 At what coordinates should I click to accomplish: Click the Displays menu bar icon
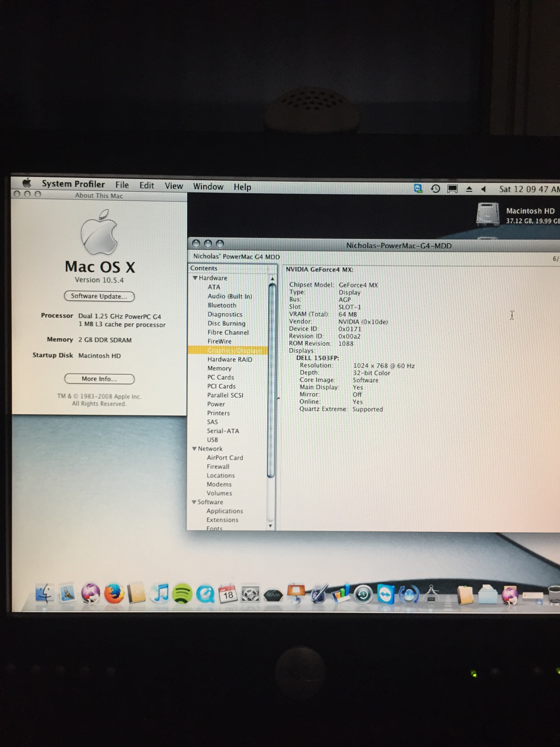[x=453, y=189]
